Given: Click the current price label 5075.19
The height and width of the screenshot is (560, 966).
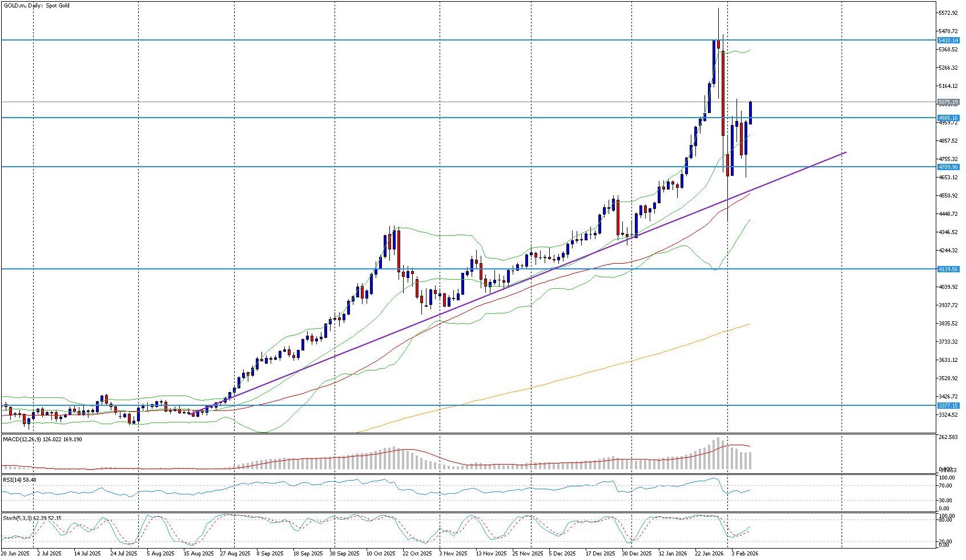Looking at the screenshot, I should (x=948, y=102).
